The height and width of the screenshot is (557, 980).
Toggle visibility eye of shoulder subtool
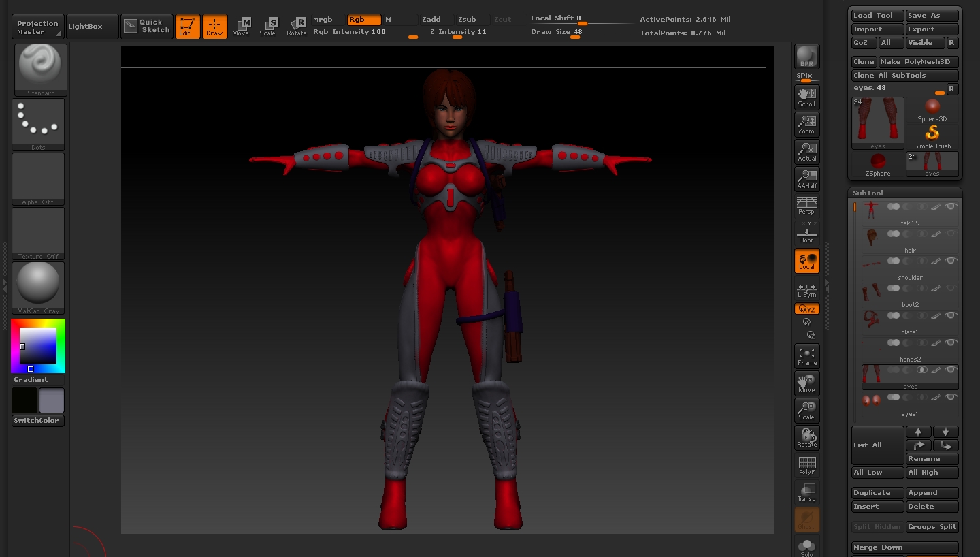951,261
